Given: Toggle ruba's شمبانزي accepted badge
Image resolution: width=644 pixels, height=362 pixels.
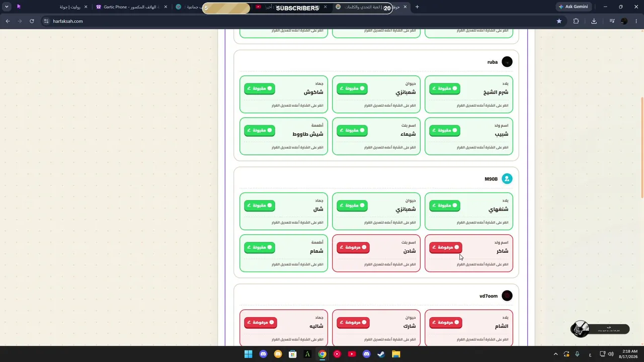Looking at the screenshot, I should (x=352, y=88).
